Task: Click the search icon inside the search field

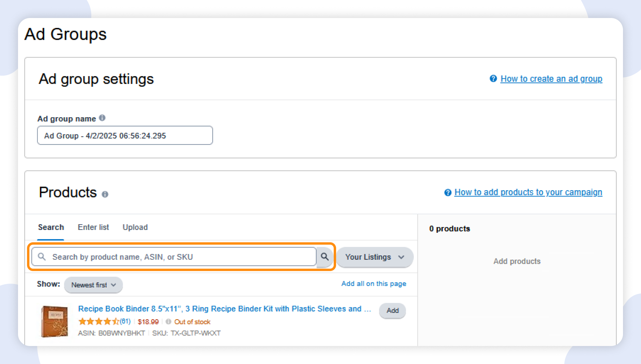Action: click(42, 257)
